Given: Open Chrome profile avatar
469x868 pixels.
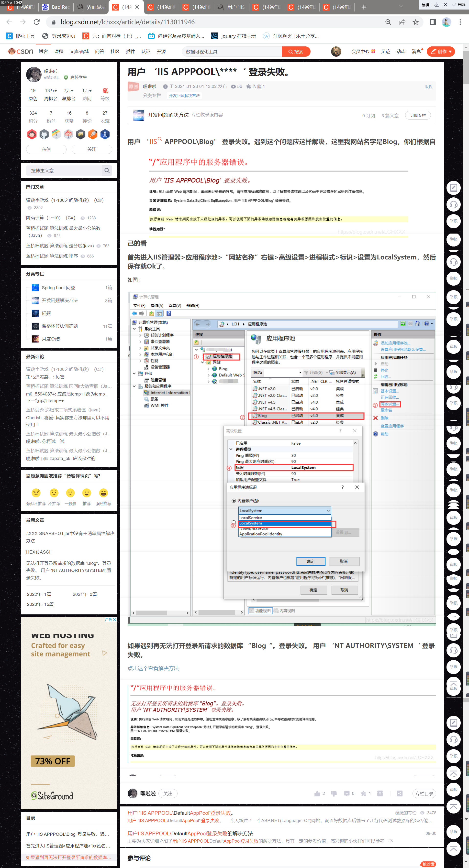Looking at the screenshot, I should (447, 22).
